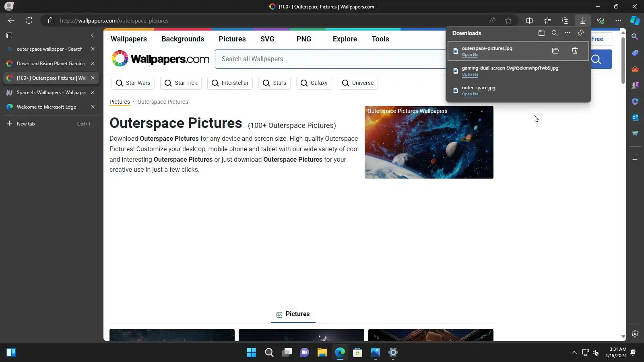Open file link for outer-space.jpg
Viewport: 644px width, 362px height.
[x=470, y=94]
